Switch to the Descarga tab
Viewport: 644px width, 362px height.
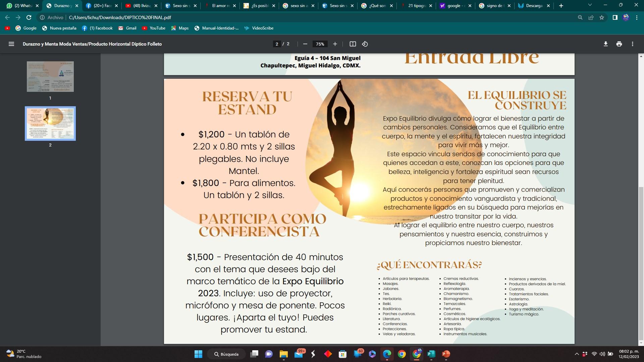click(533, 6)
